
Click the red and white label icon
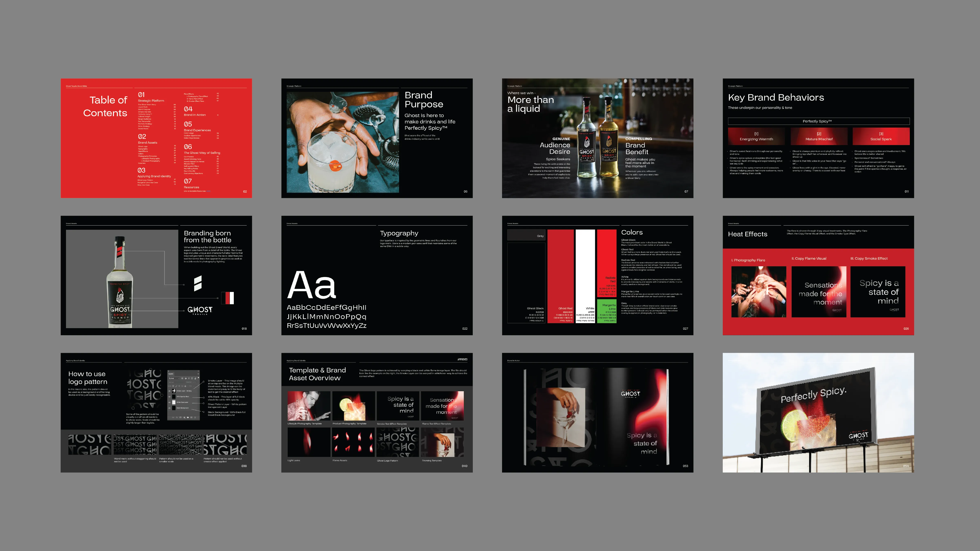click(x=228, y=298)
